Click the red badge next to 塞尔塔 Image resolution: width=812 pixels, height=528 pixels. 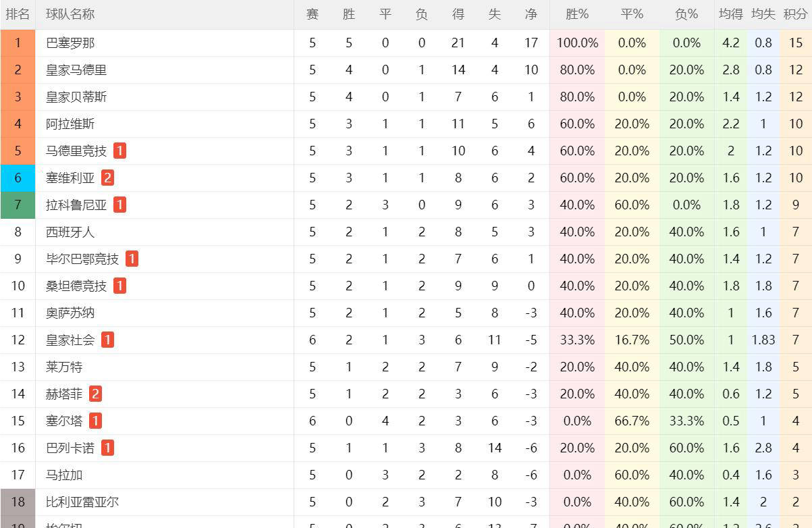(x=95, y=421)
